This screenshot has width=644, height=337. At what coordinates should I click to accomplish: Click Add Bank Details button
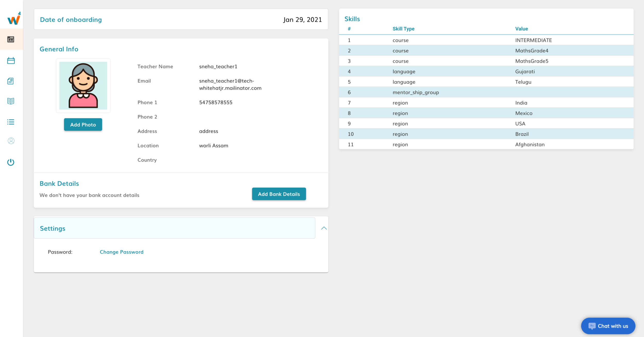tap(279, 194)
